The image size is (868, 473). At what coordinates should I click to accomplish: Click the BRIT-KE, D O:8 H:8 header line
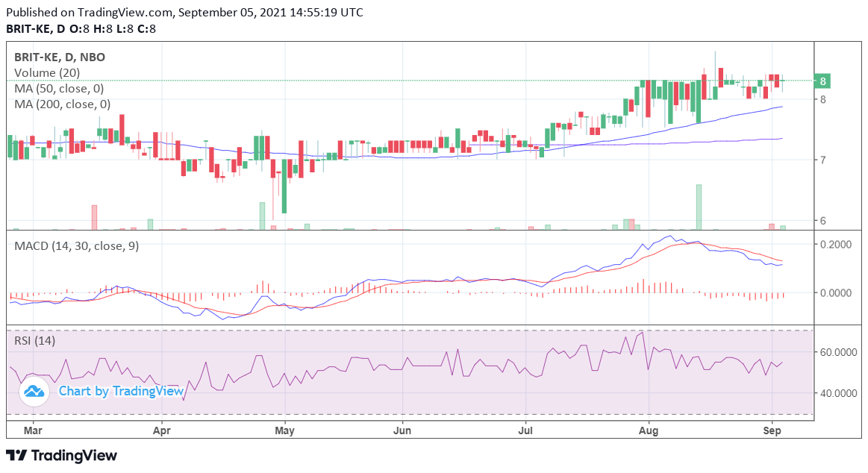click(81, 29)
